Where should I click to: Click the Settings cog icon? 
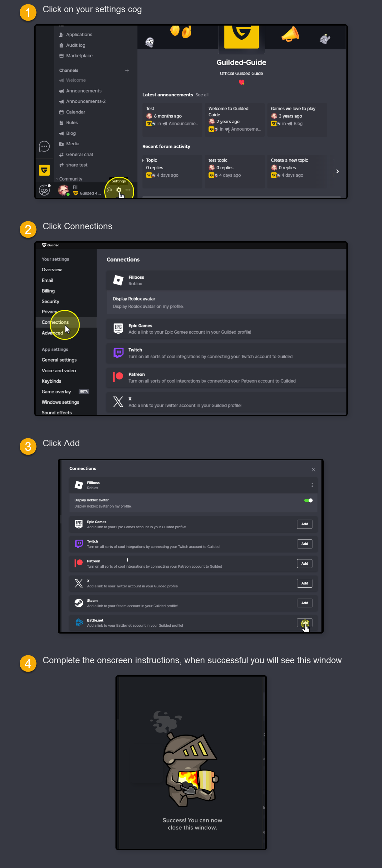[x=119, y=190]
